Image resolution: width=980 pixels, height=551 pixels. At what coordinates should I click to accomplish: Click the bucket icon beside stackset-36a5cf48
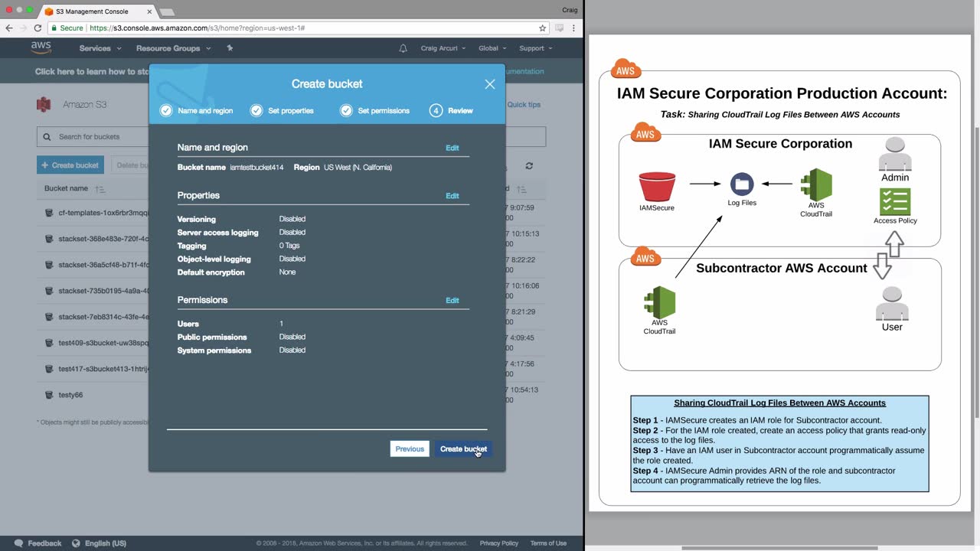tap(49, 265)
